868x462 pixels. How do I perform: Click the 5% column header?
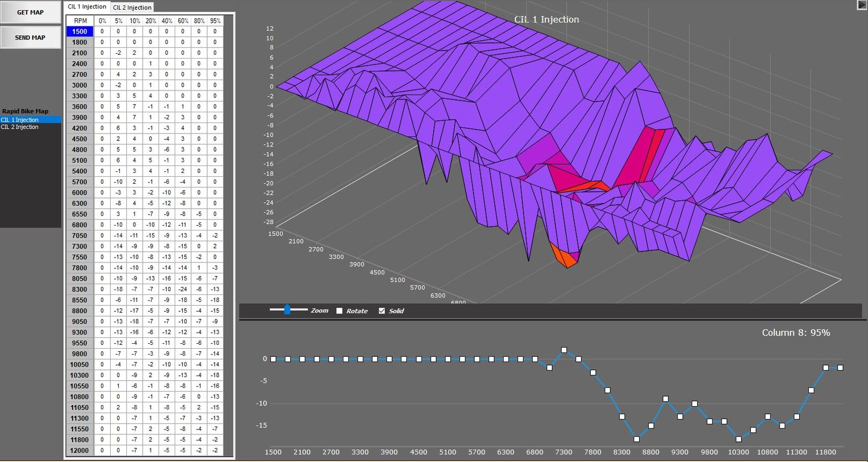point(118,21)
